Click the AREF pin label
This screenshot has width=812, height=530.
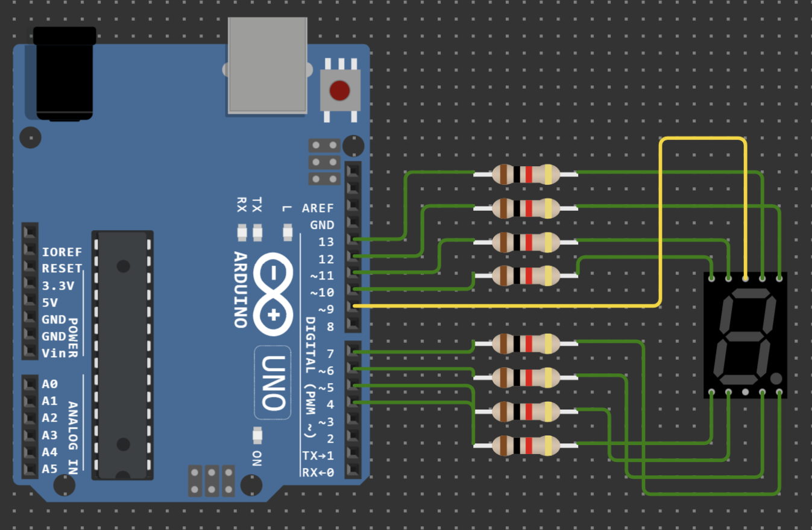(318, 208)
